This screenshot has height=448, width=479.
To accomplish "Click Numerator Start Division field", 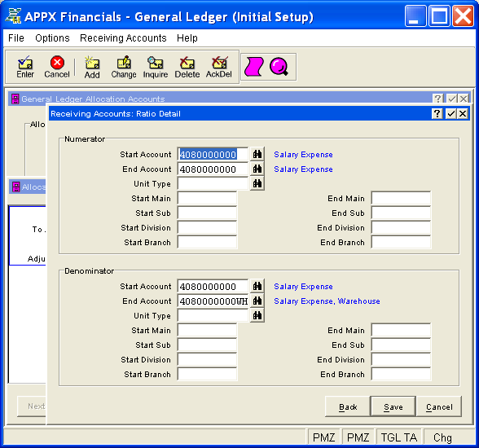I will pos(207,227).
